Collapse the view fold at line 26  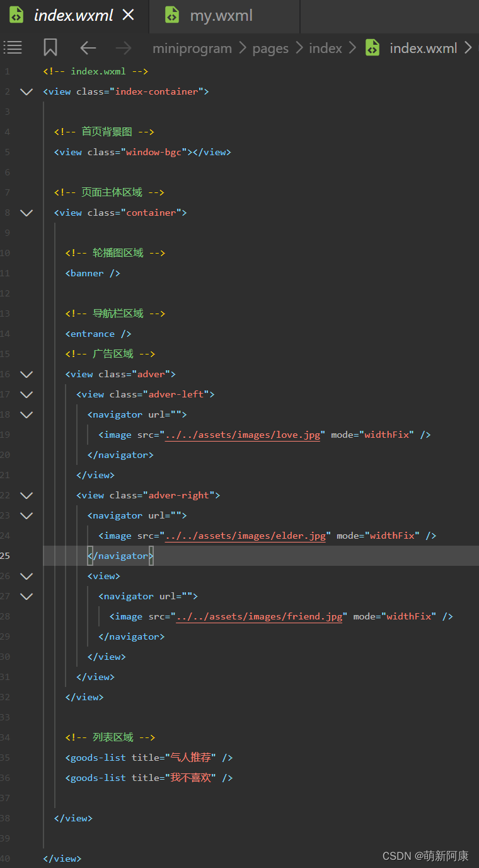(x=26, y=576)
